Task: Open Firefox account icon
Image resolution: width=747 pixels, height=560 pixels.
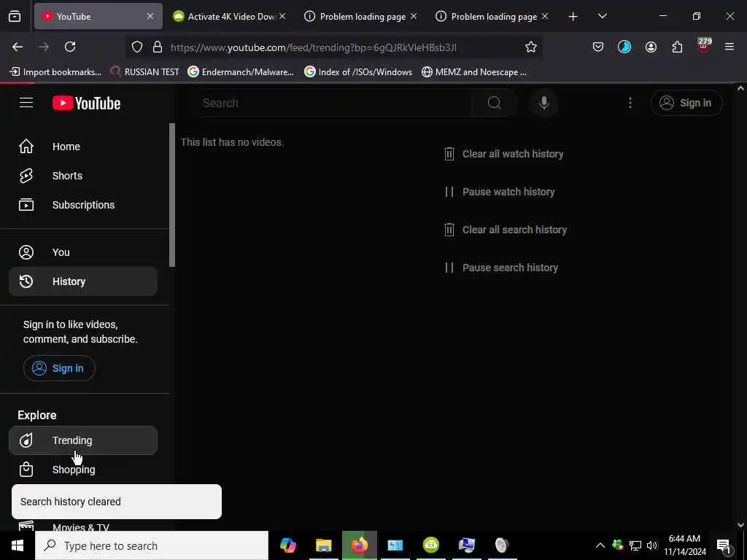Action: click(x=651, y=47)
